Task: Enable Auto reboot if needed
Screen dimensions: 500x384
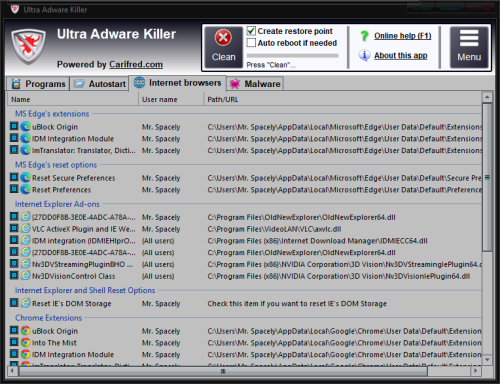Action: click(251, 43)
